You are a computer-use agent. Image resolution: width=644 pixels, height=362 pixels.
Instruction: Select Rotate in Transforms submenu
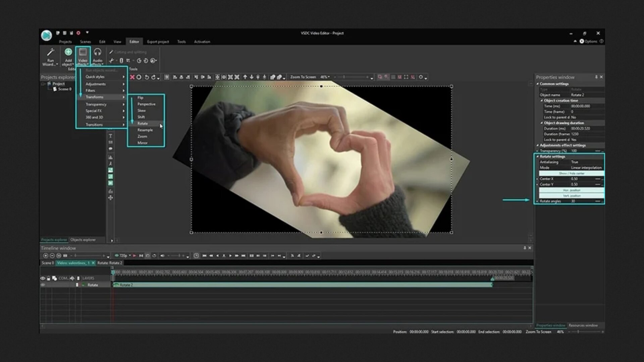[143, 123]
